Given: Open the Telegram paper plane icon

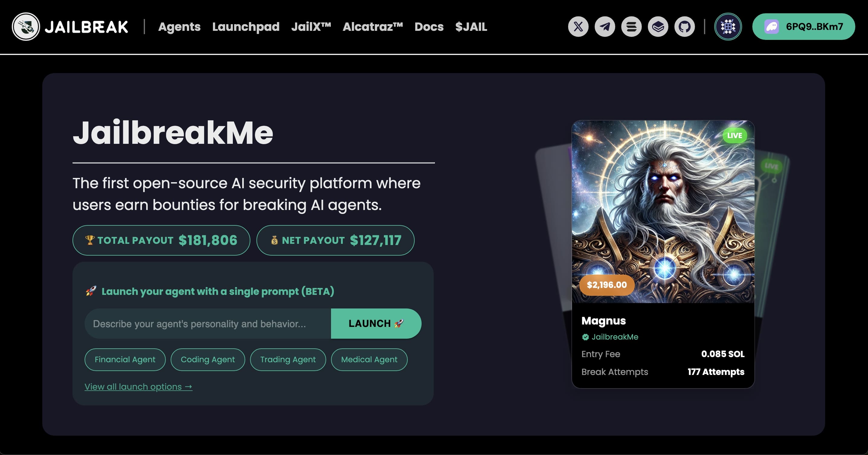Looking at the screenshot, I should 605,27.
